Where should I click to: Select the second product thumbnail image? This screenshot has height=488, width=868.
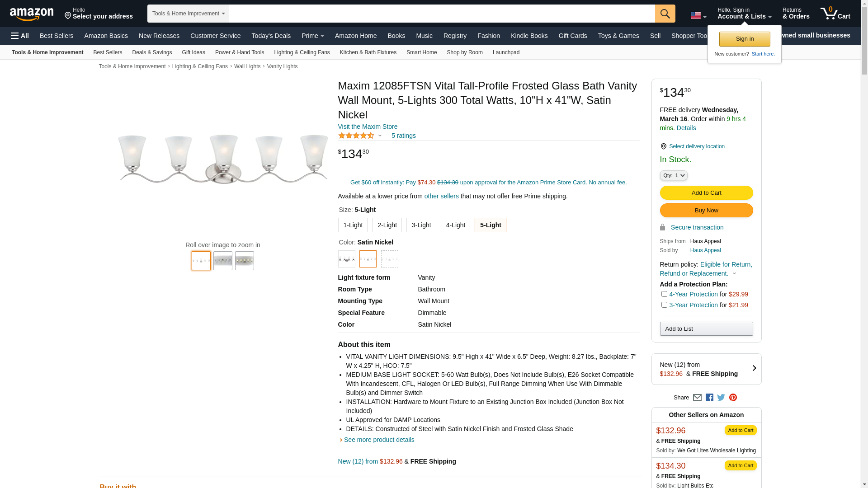click(x=222, y=261)
